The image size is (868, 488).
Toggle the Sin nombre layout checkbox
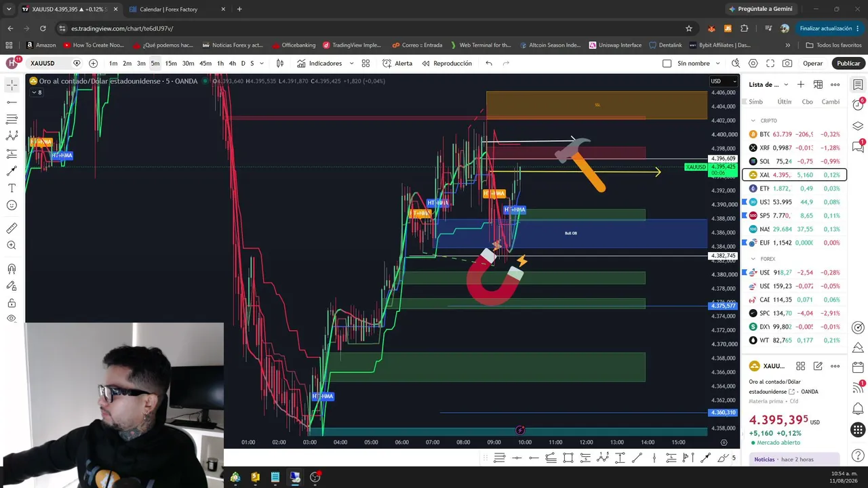667,63
